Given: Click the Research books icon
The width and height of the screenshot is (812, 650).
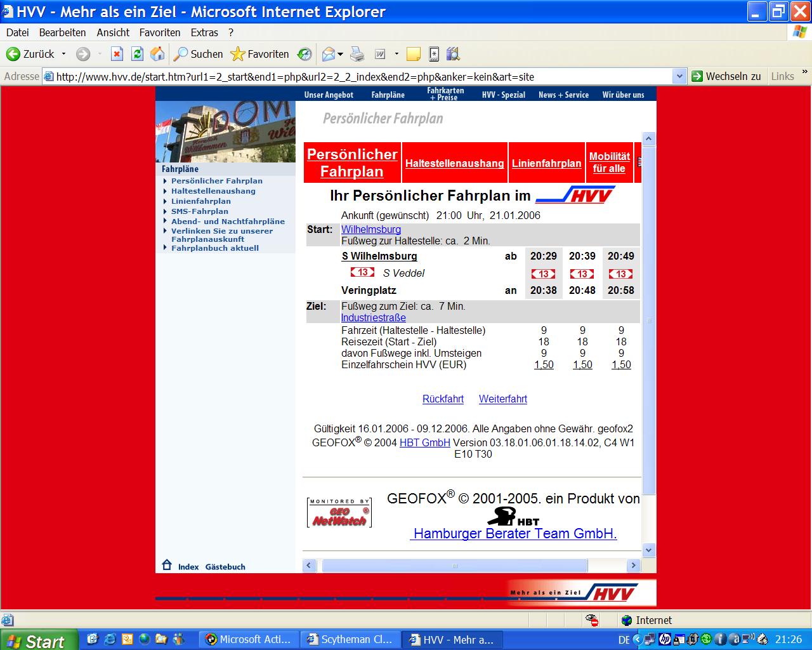Looking at the screenshot, I should [x=453, y=54].
